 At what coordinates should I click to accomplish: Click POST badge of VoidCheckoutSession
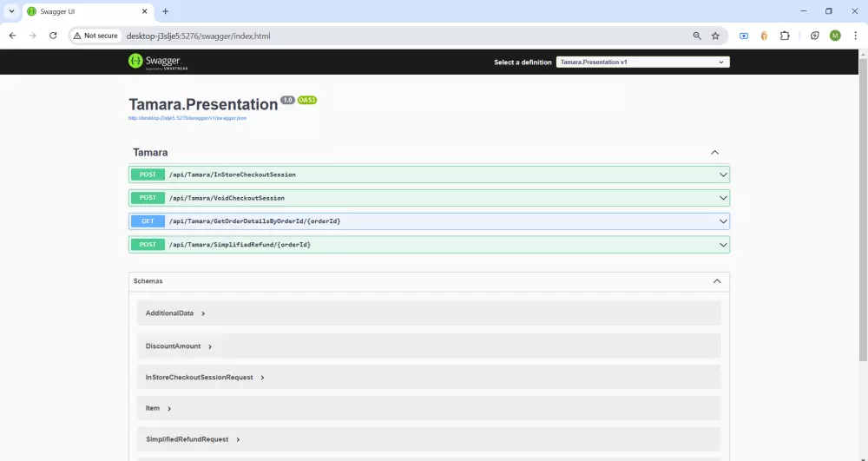148,198
